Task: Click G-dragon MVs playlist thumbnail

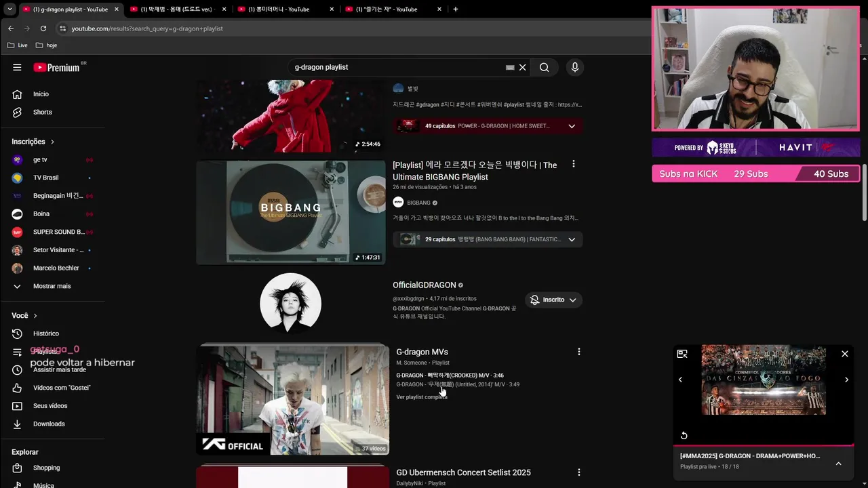Action: 293,399
